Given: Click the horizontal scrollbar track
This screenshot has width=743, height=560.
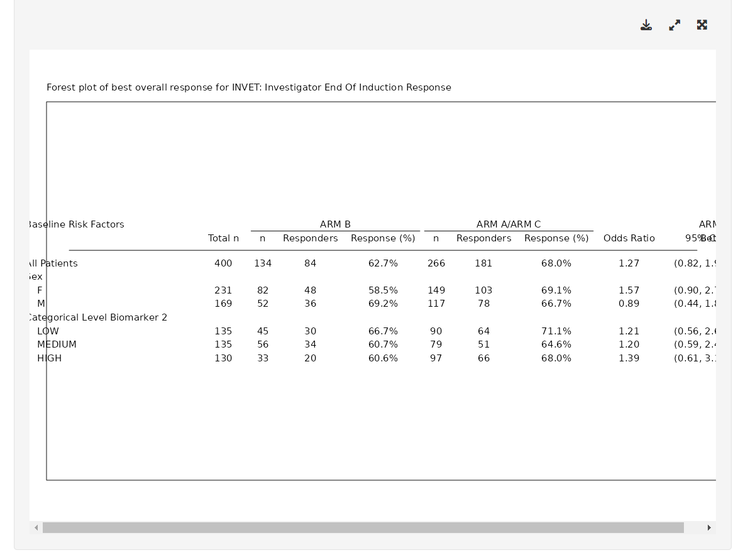Looking at the screenshot, I should click(x=365, y=528).
